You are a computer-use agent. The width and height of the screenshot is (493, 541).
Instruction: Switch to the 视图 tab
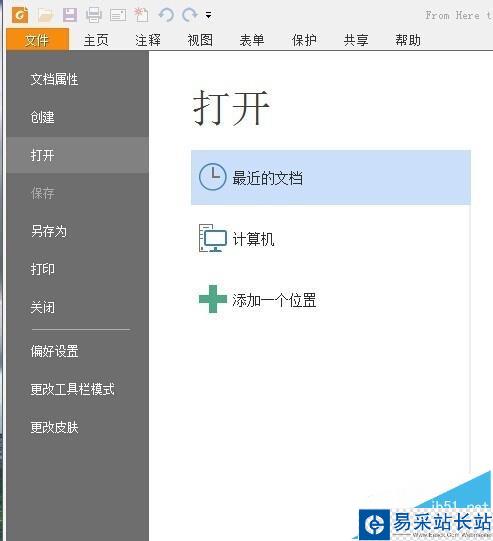200,40
